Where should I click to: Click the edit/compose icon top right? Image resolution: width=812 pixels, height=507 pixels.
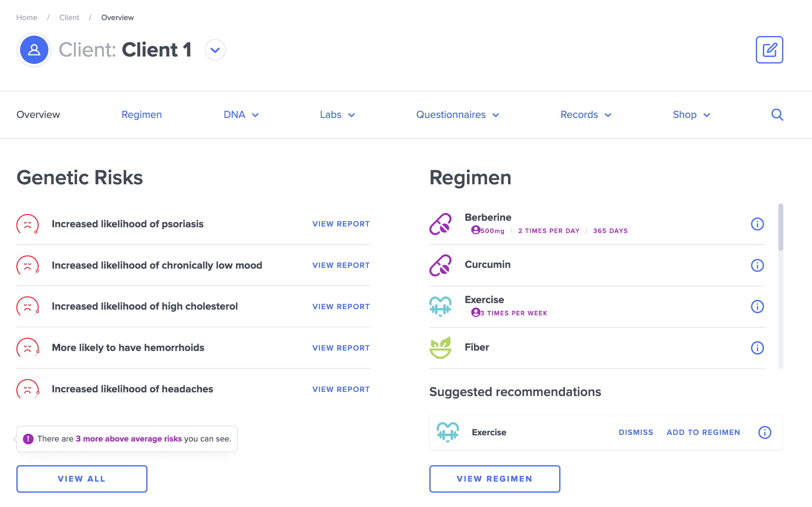click(x=769, y=50)
